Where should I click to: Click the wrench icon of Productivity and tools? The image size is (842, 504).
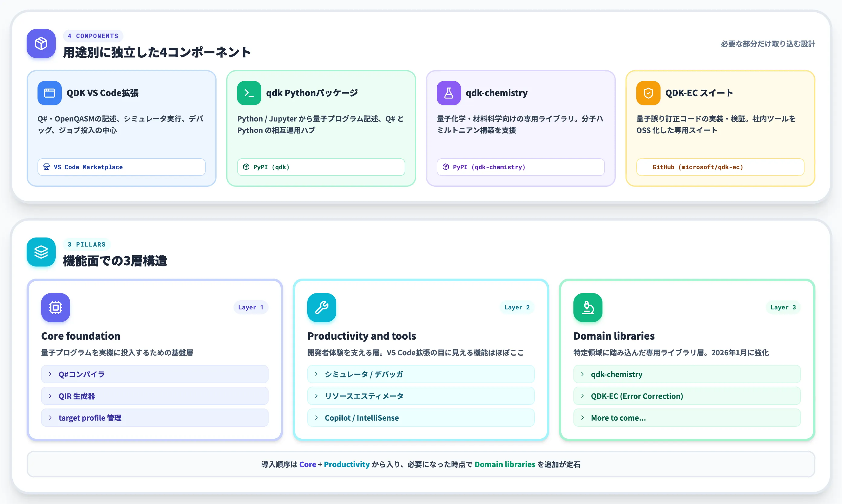pyautogui.click(x=321, y=308)
